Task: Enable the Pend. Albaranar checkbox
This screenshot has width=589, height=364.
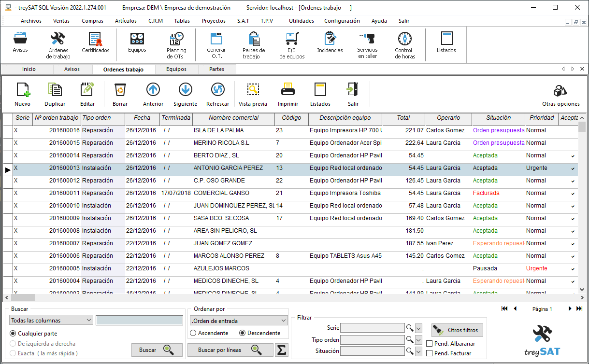Action: pos(430,344)
